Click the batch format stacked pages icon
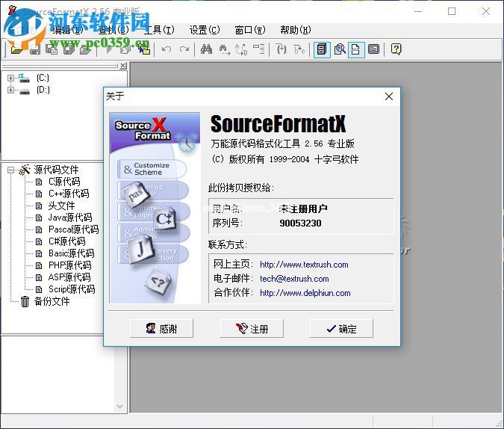The width and height of the screenshot is (504, 429). (125, 49)
